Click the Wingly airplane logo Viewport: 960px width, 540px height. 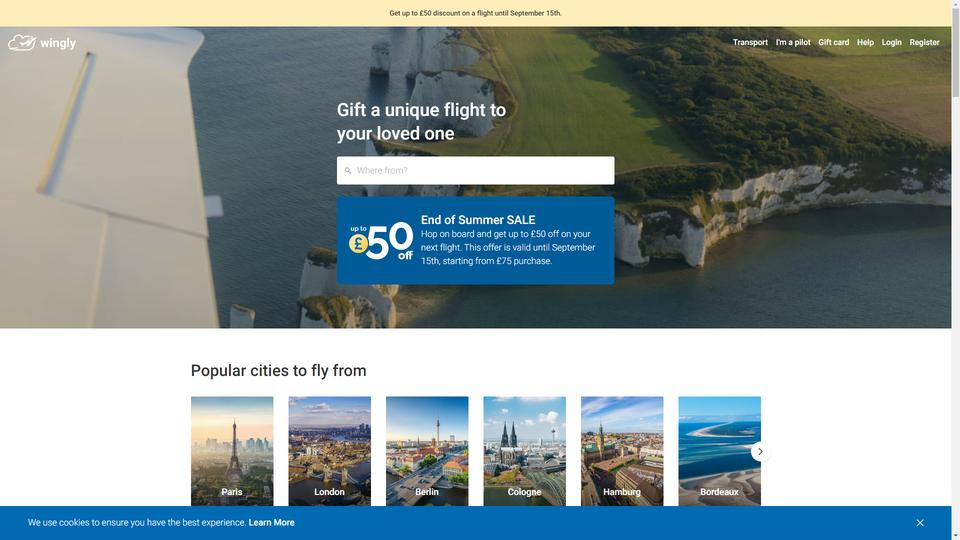tap(22, 43)
